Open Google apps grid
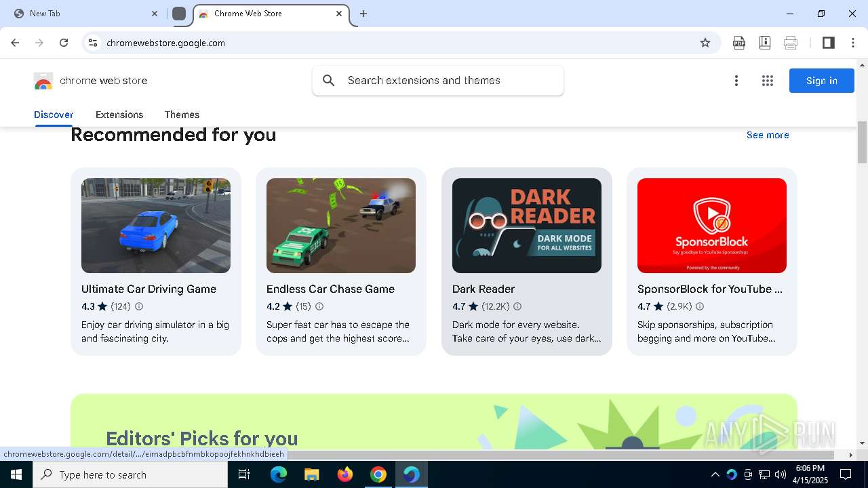This screenshot has height=488, width=868. click(x=768, y=81)
